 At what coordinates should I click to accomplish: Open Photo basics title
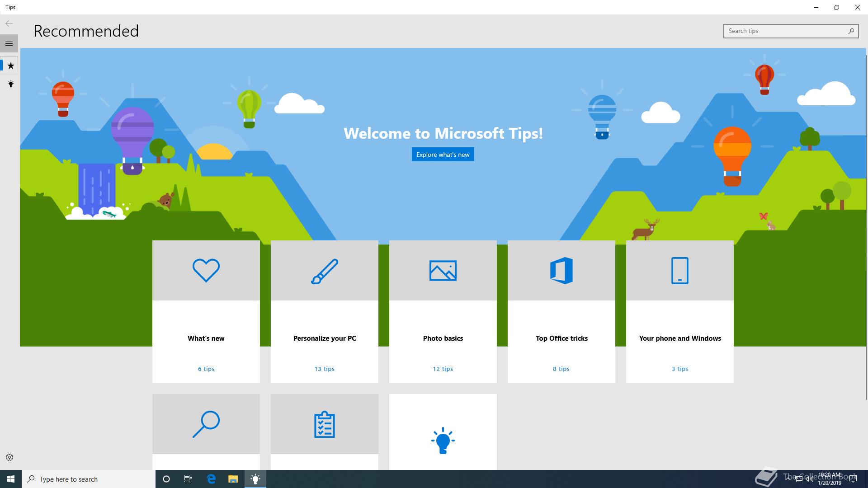443,338
